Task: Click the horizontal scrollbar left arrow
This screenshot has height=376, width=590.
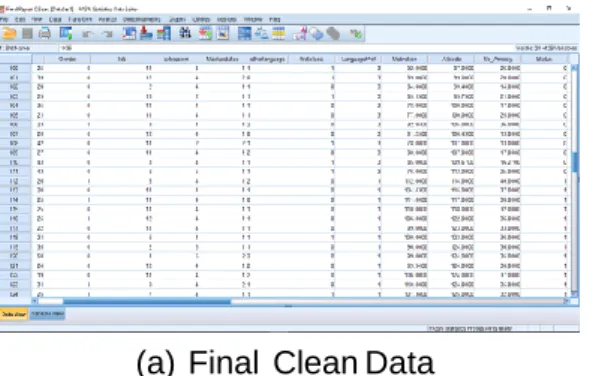Action: point(35,301)
